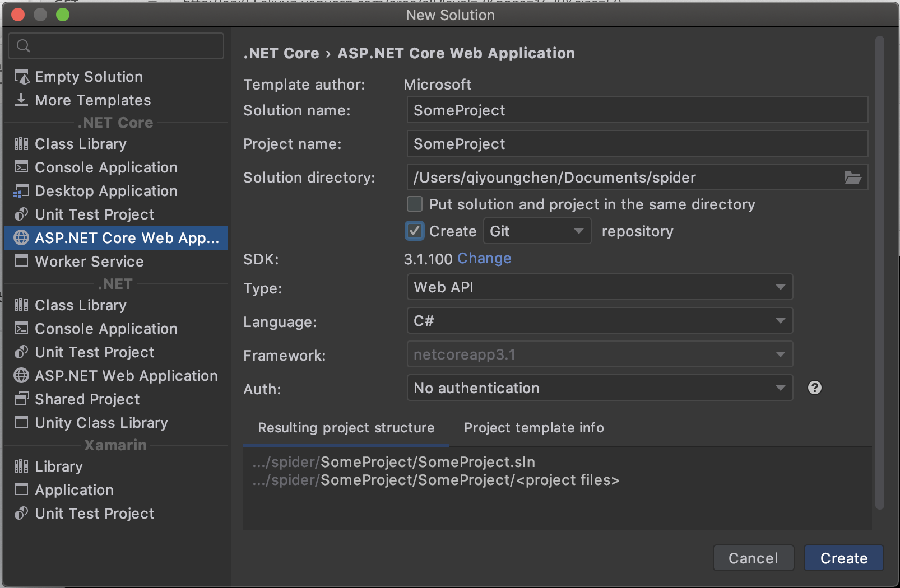The width and height of the screenshot is (900, 588).
Task: Click the Class Library icon under .NET Core
Action: (21, 143)
